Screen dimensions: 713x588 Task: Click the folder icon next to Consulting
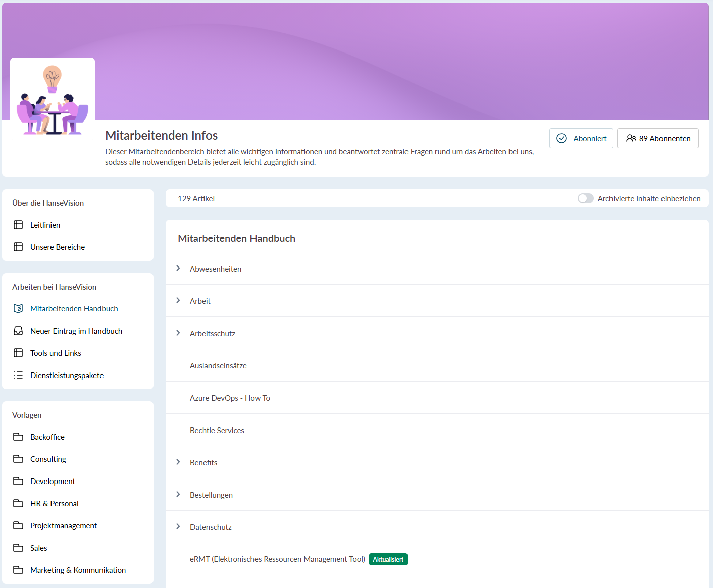coord(18,459)
